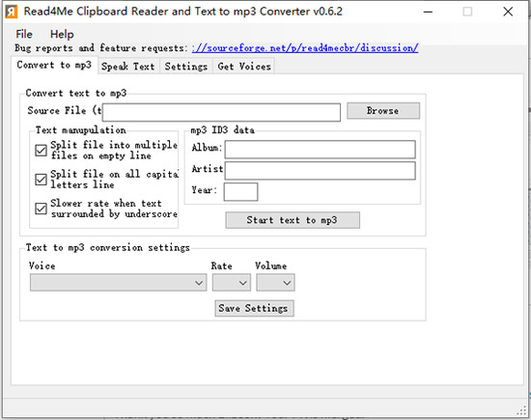Toggle Slower rate when text underscored checkbox
Screen dimensions: 531x420
pos(41,209)
